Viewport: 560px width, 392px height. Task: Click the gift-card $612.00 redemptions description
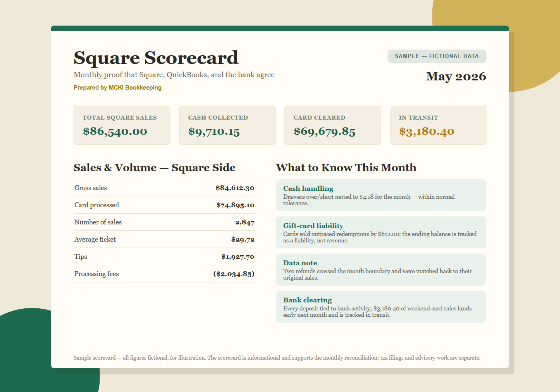tap(380, 237)
